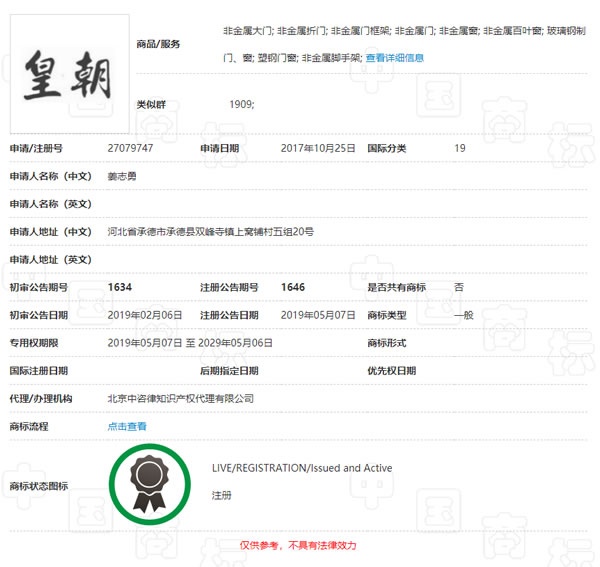Click the 专用权期限 label

click(x=34, y=342)
